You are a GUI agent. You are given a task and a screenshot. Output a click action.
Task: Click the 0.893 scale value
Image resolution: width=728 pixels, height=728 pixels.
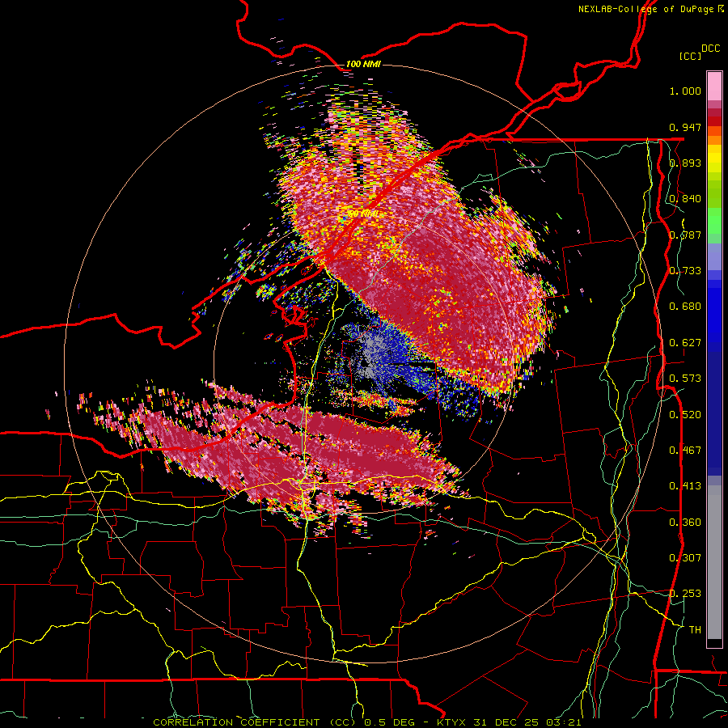point(685,163)
